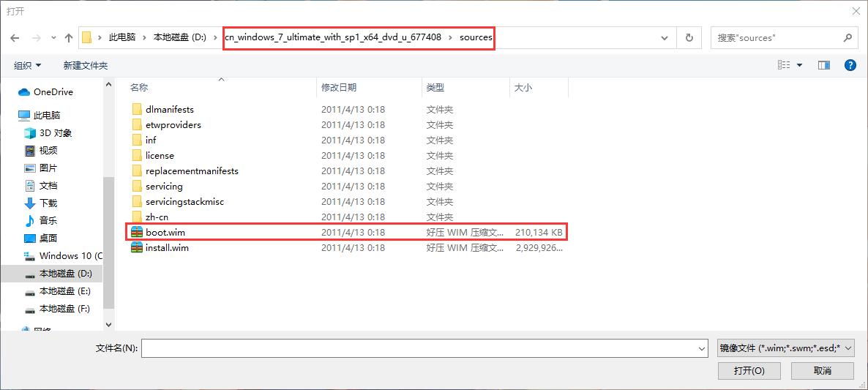
Task: Open the view options dropdown arrow
Action: coord(799,65)
